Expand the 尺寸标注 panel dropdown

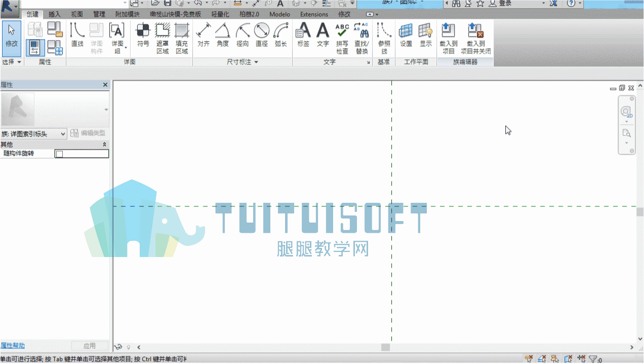tap(242, 62)
